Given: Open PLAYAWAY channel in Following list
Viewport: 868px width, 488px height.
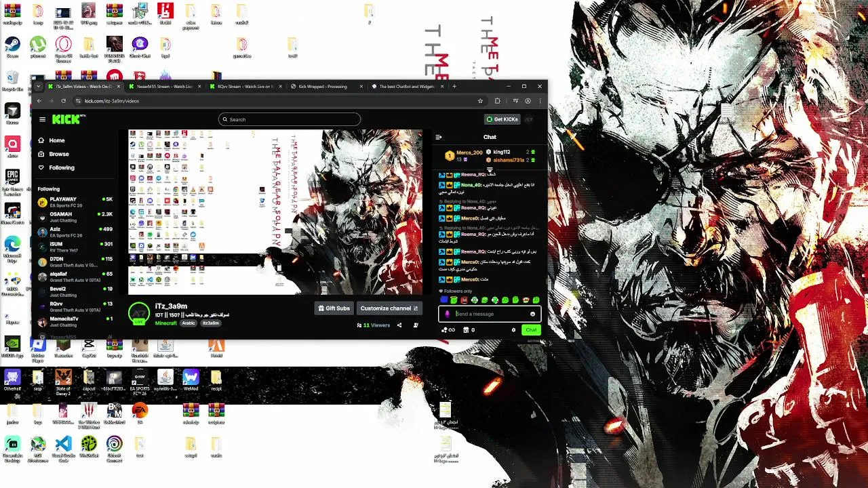Looking at the screenshot, I should pyautogui.click(x=75, y=202).
